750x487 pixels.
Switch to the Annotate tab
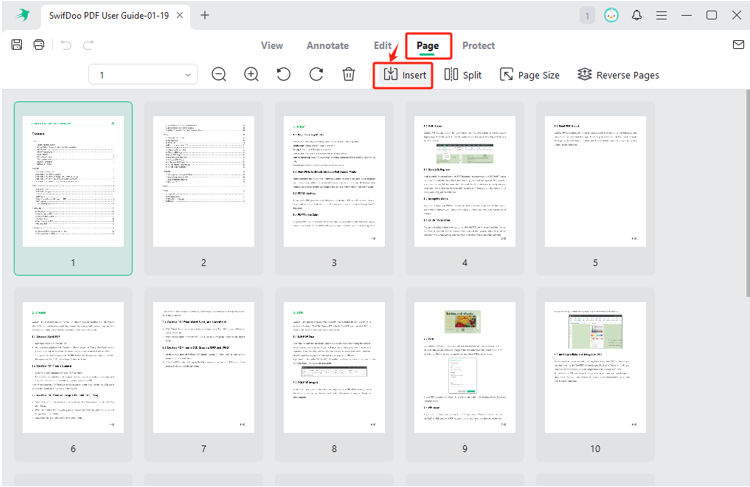coord(328,45)
